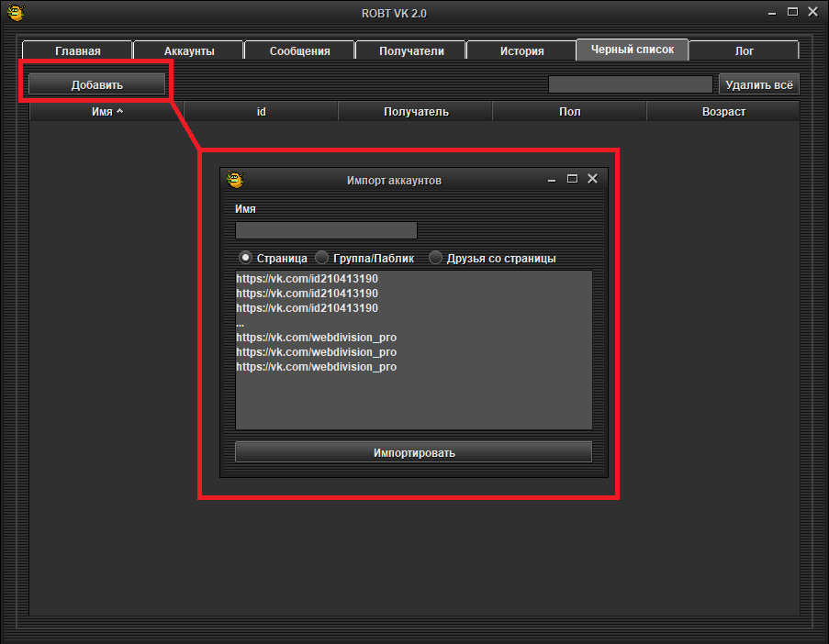The height and width of the screenshot is (644, 829).
Task: Open the Лог tab
Action: (x=744, y=51)
